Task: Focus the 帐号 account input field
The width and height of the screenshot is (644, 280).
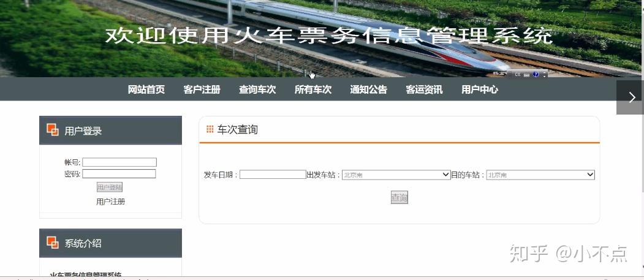Action: [119, 162]
